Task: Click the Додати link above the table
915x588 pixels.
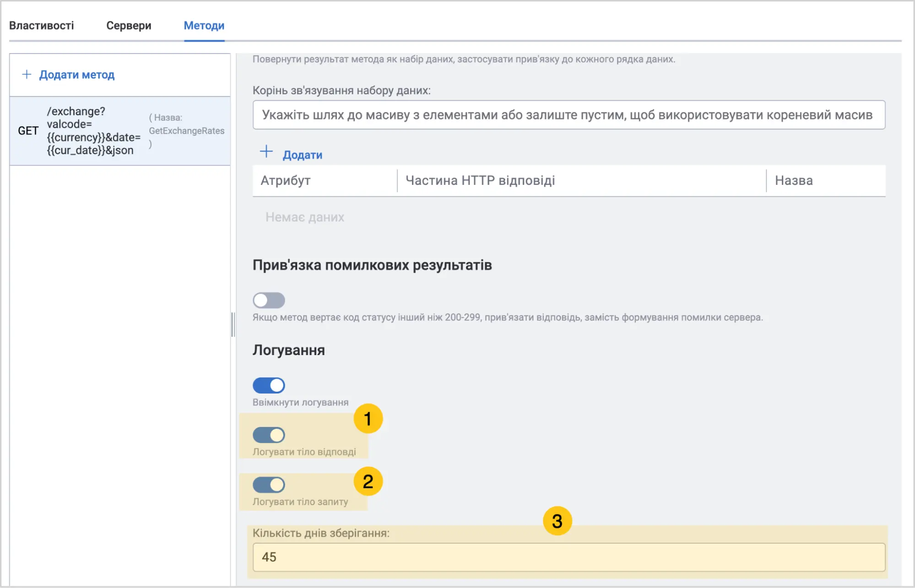Action: coord(302,155)
